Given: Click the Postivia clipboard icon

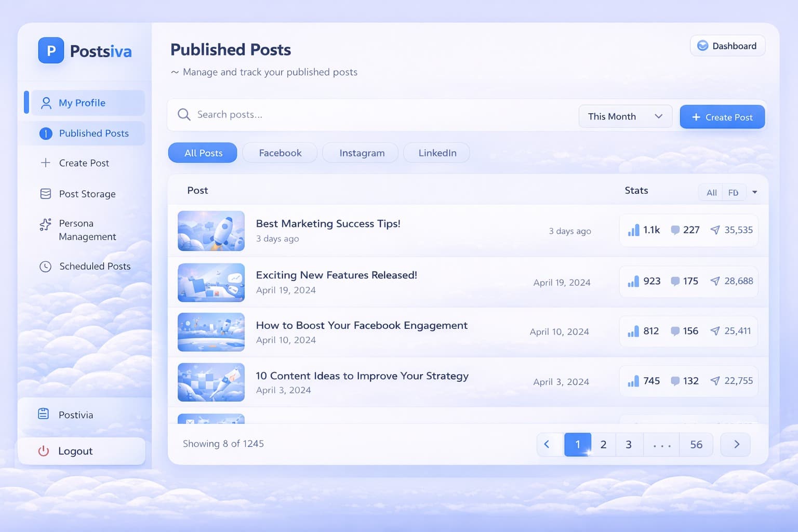Looking at the screenshot, I should pyautogui.click(x=44, y=414).
